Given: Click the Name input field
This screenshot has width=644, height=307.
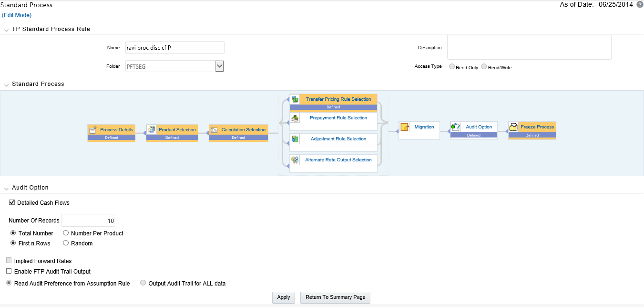Looking at the screenshot, I should (x=174, y=48).
